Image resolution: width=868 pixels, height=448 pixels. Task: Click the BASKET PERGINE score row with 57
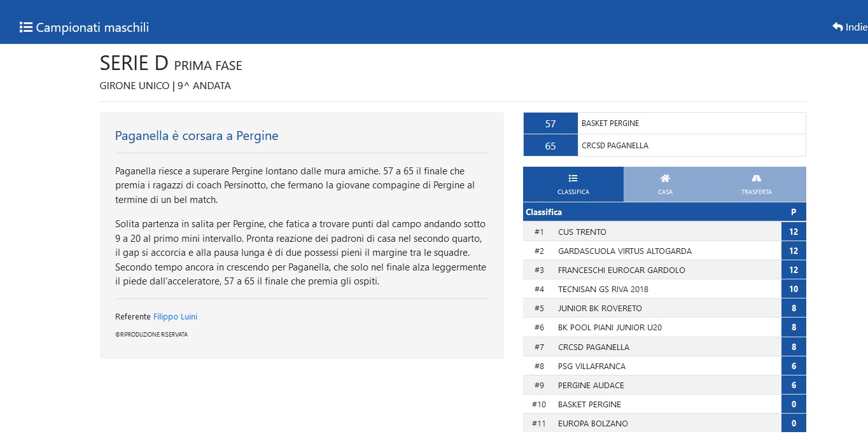[x=664, y=123]
